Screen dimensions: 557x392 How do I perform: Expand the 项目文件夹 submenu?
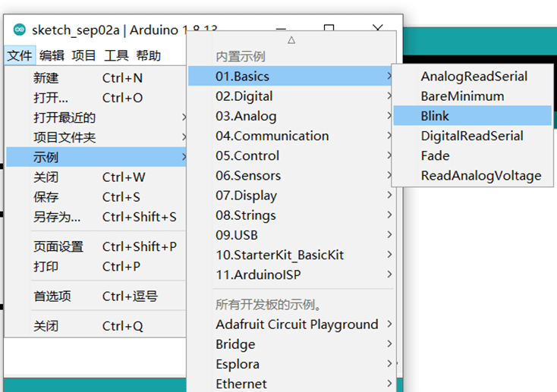[x=96, y=137]
